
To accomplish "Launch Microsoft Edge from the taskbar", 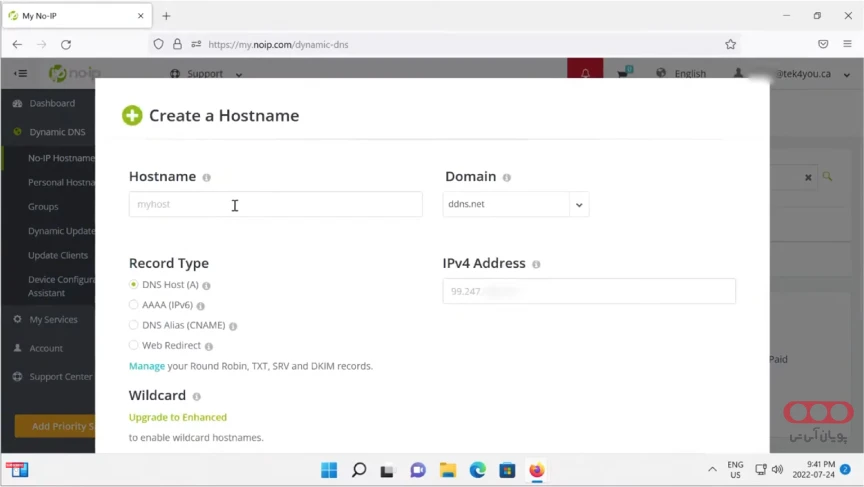I will coord(478,470).
